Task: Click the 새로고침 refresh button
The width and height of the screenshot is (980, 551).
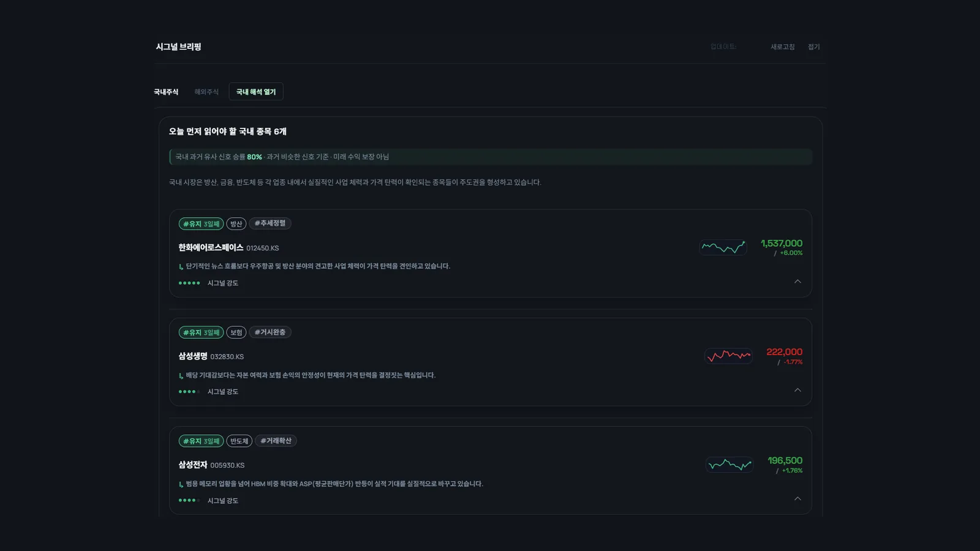Action: [x=782, y=47]
